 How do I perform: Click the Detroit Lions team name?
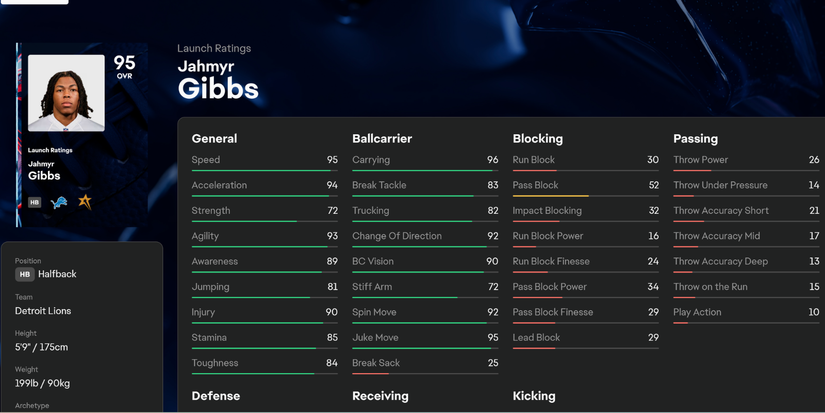pyautogui.click(x=43, y=311)
